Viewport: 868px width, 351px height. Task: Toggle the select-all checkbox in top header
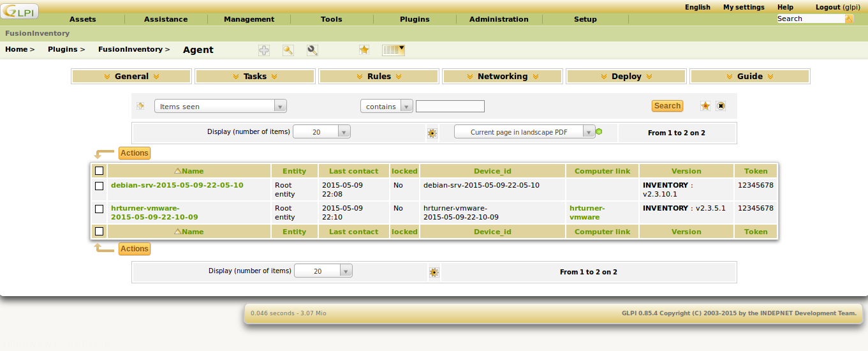point(99,171)
